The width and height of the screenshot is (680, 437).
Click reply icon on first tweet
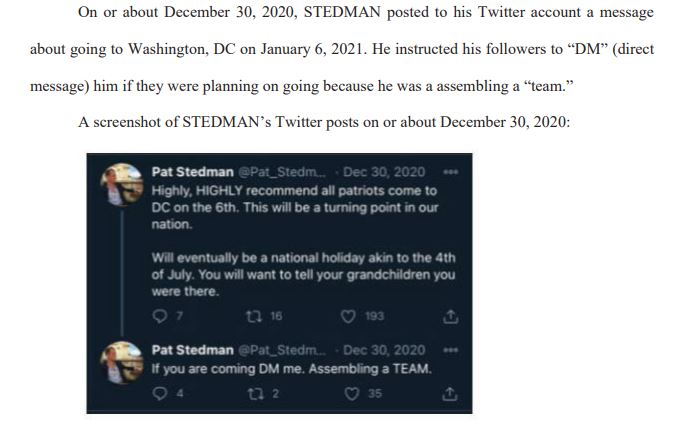(x=160, y=316)
